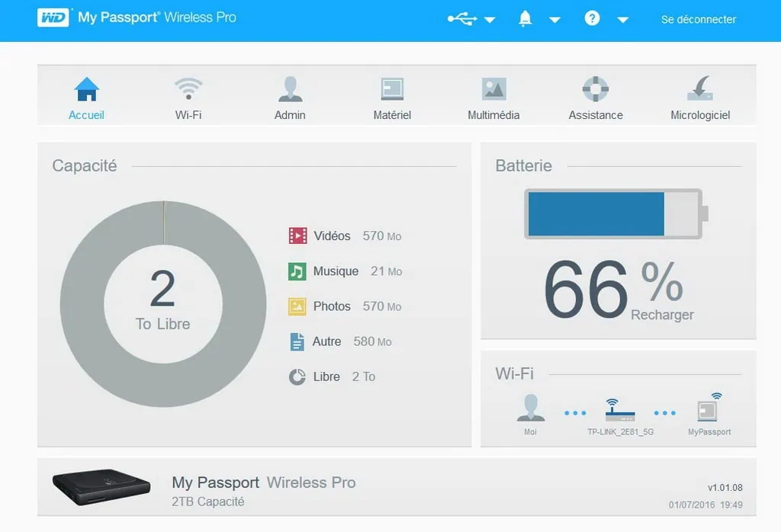This screenshot has width=781, height=532.
Task: Select the Matériel hardware icon
Action: [x=392, y=90]
